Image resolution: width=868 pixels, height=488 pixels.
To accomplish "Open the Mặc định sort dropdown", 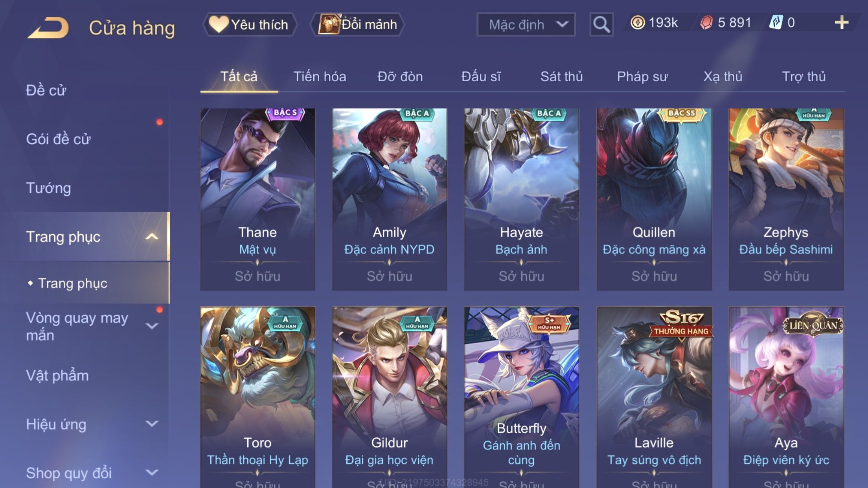I will point(526,24).
